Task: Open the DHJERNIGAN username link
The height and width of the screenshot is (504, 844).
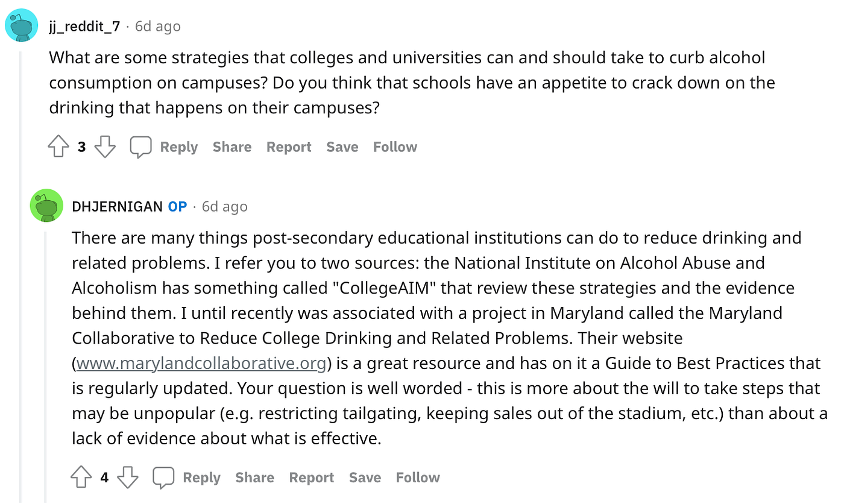Action: pyautogui.click(x=117, y=207)
